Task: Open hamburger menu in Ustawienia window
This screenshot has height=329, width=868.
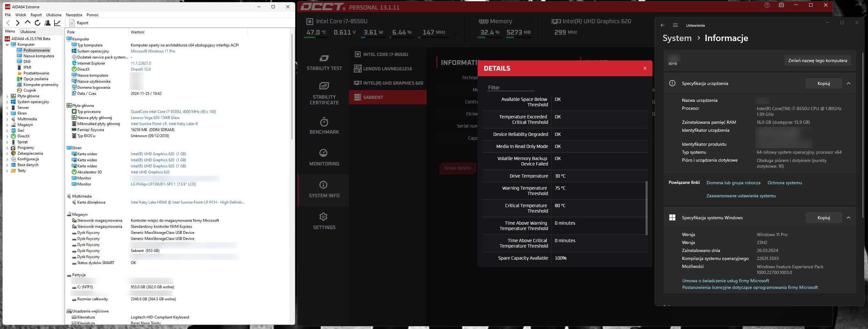Action: 675,25
